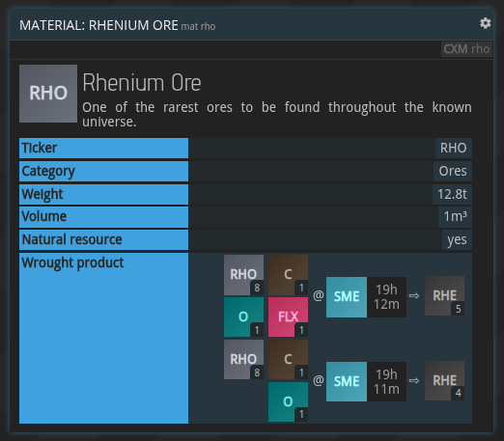Click the C input in the first recipe

click(x=288, y=275)
